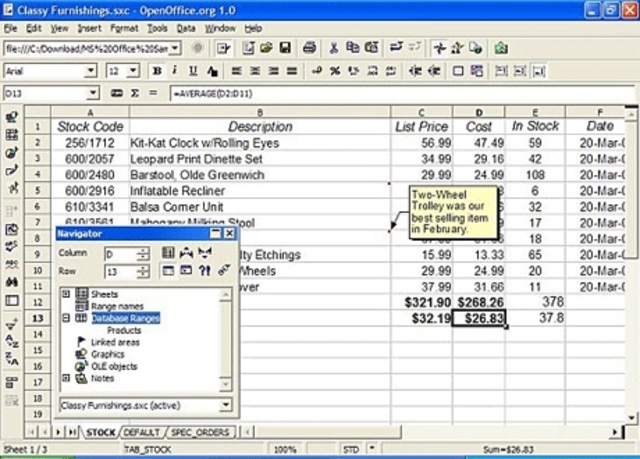Viewport: 640px width, 459px height.
Task: Click the Copy icon
Action: click(352, 48)
